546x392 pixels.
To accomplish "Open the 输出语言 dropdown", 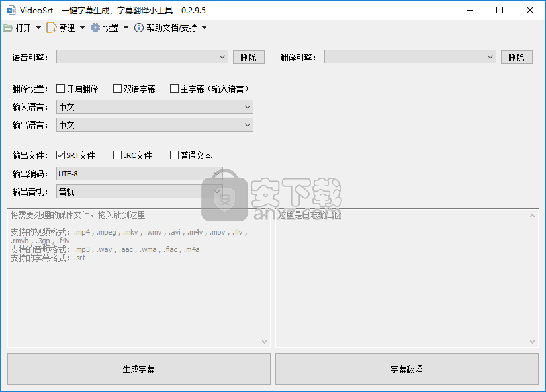I will tap(155, 125).
